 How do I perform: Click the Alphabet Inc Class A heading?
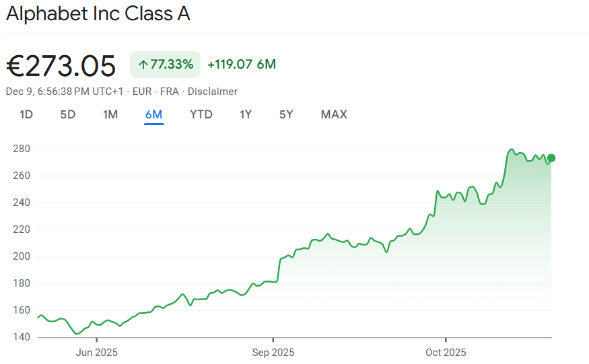(98, 14)
